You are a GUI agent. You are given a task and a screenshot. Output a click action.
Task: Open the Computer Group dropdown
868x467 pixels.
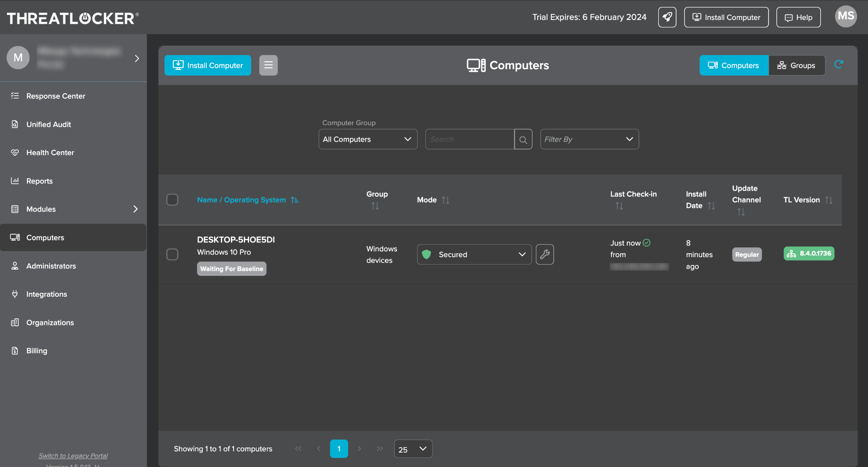tap(368, 139)
